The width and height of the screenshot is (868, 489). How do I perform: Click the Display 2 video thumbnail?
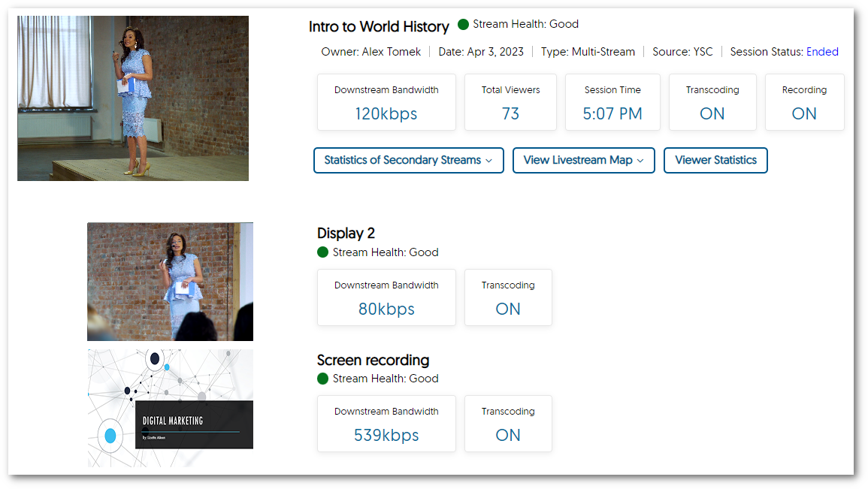click(170, 281)
